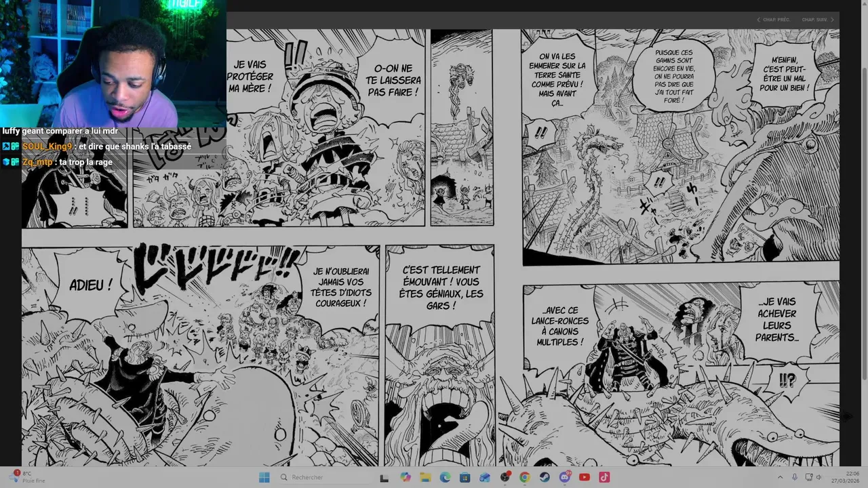Viewport: 868px width, 488px height.
Task: Open YouTube app from the taskbar
Action: tap(585, 477)
